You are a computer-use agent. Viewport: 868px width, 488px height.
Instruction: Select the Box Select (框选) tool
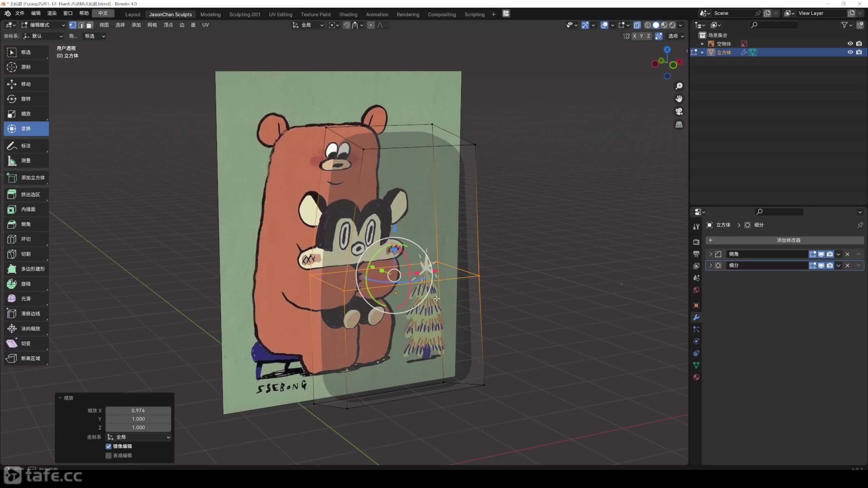pos(26,52)
